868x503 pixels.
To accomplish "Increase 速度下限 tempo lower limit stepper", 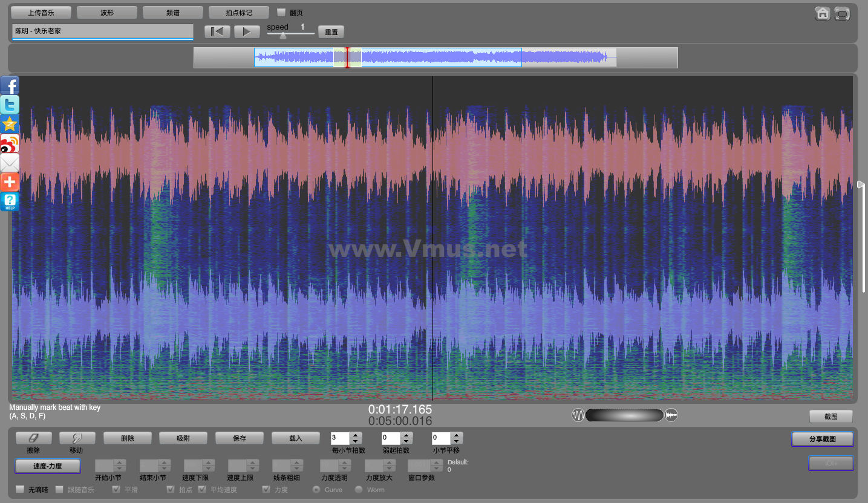I will [208, 462].
